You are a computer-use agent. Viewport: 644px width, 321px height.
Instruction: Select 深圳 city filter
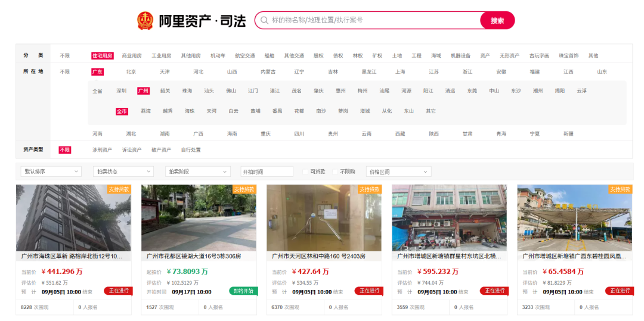pos(122,91)
